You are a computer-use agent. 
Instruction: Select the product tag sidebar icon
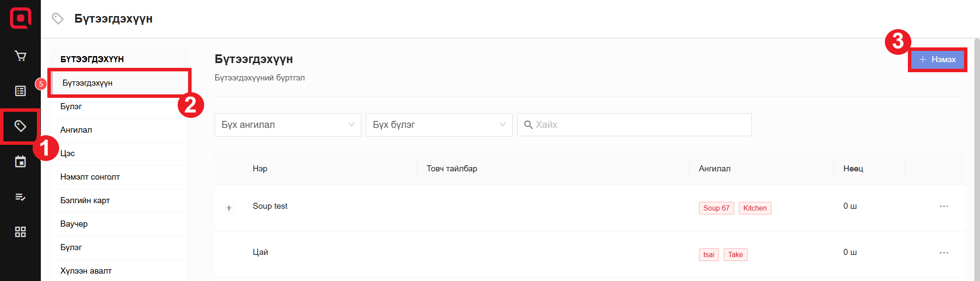tap(20, 126)
